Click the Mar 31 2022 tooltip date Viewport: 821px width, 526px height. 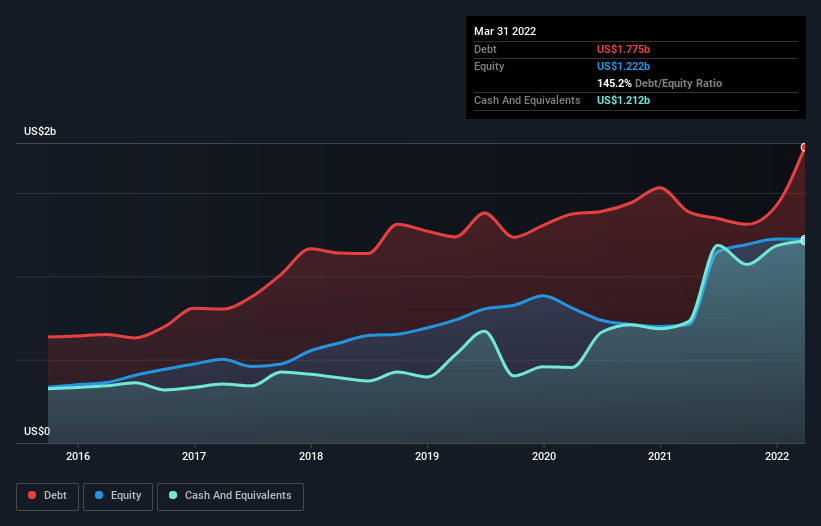click(505, 31)
